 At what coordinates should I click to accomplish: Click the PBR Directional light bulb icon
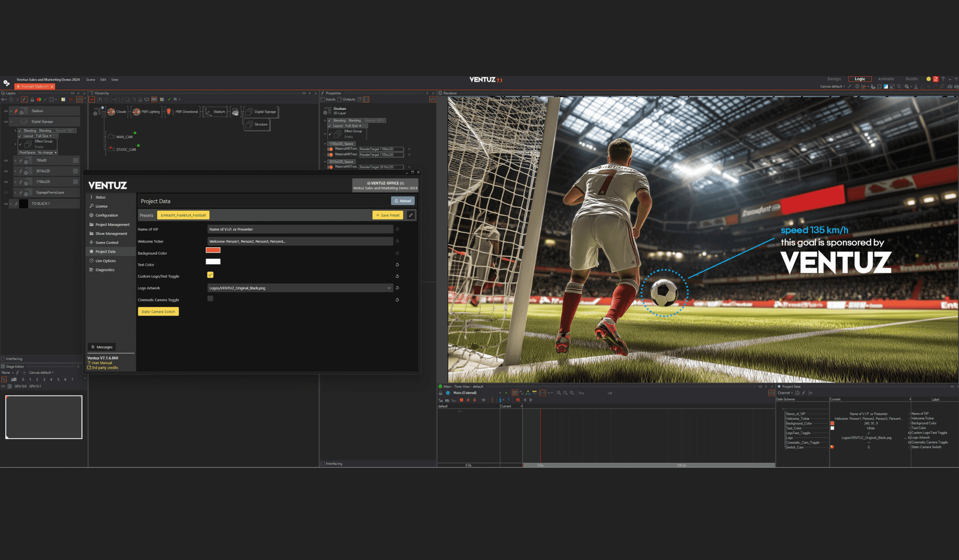click(169, 112)
